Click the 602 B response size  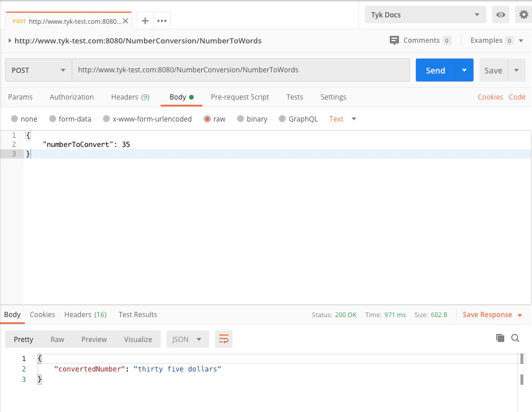(439, 315)
